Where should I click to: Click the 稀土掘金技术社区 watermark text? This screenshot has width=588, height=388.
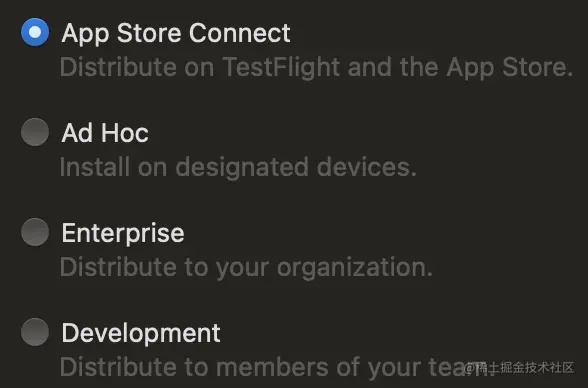point(519,368)
